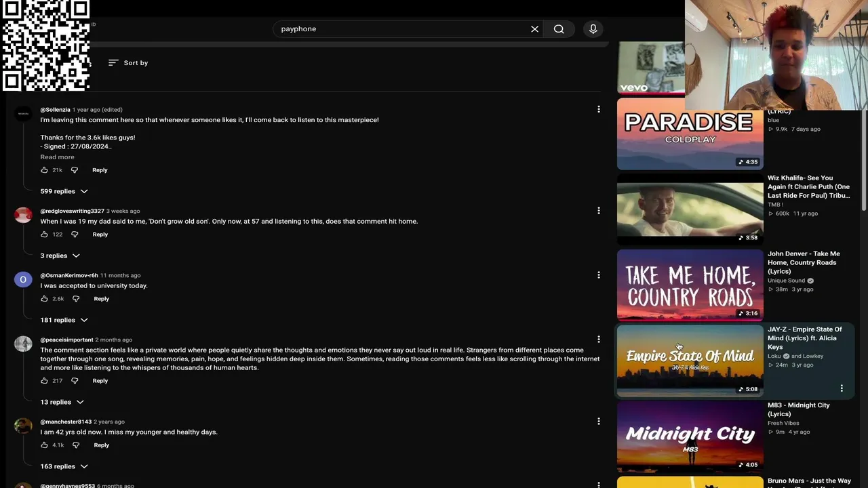Open the Sort by comments menu

click(128, 63)
